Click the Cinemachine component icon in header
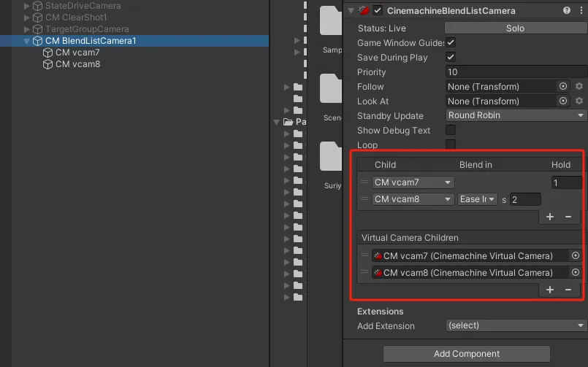This screenshot has width=588, height=367. point(364,10)
